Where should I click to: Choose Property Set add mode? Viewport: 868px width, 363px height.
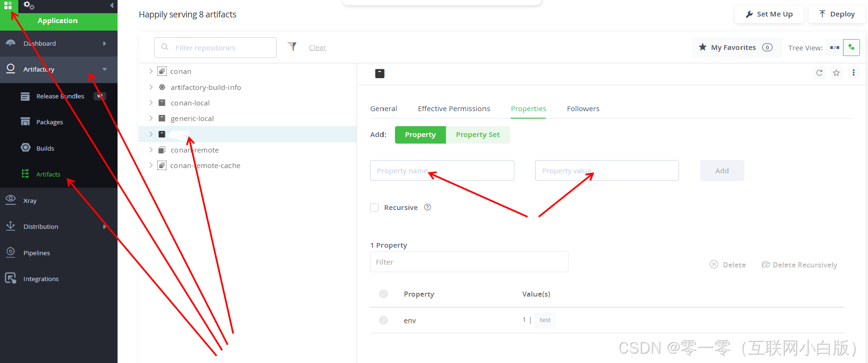[x=478, y=135]
